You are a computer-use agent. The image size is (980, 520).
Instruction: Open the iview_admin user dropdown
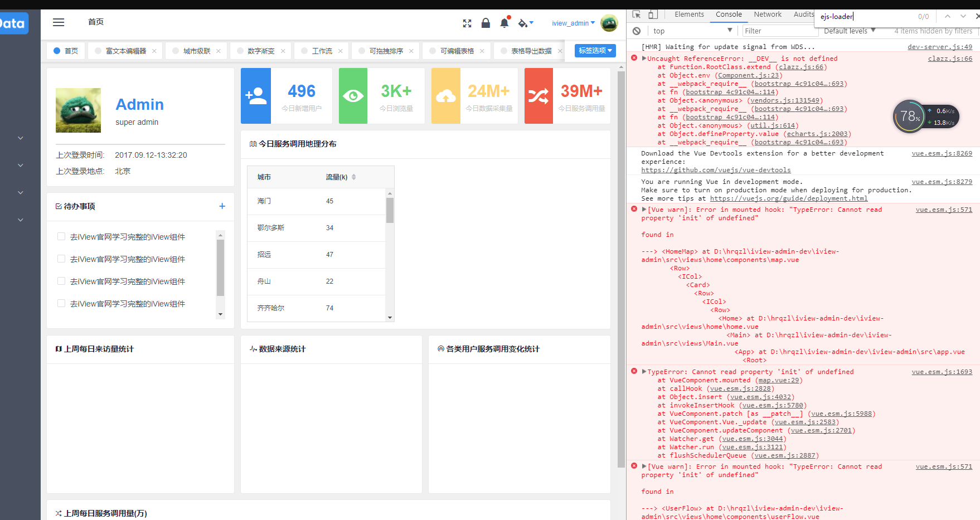click(573, 23)
